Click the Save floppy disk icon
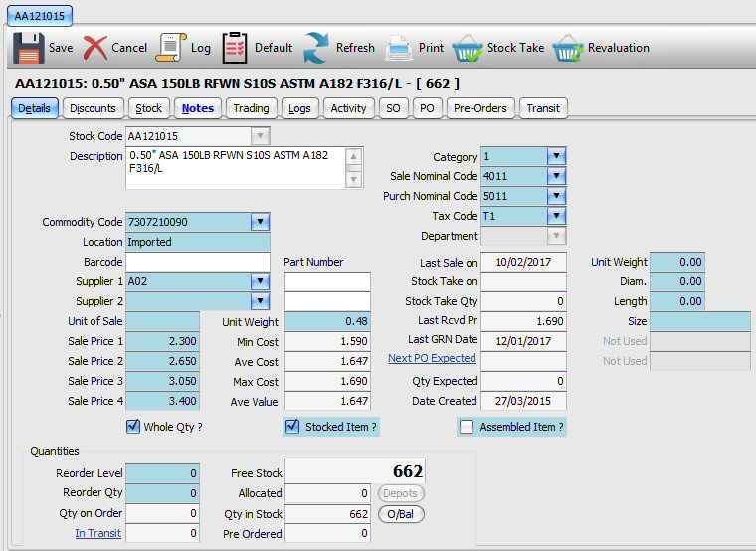The height and width of the screenshot is (551, 756). (28, 47)
